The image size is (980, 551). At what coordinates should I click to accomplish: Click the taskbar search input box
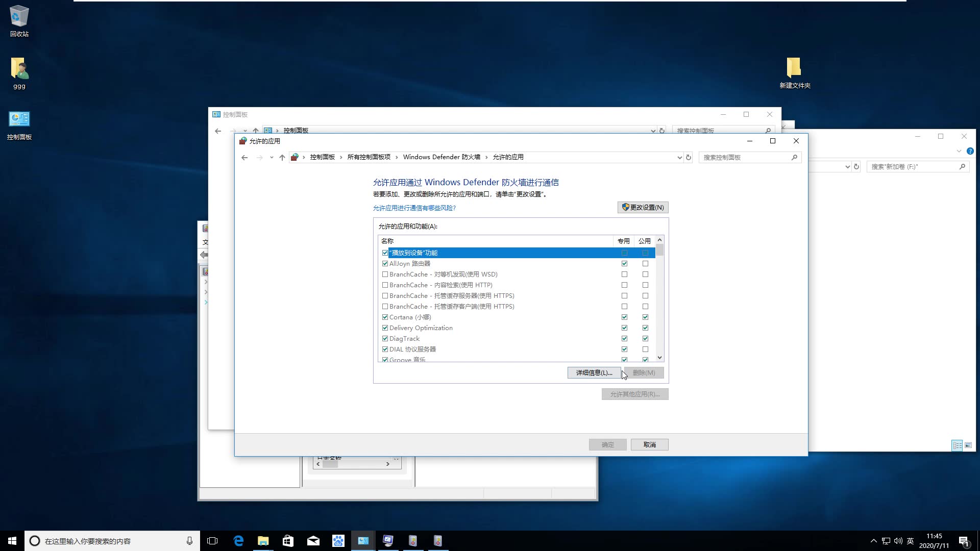(111, 541)
